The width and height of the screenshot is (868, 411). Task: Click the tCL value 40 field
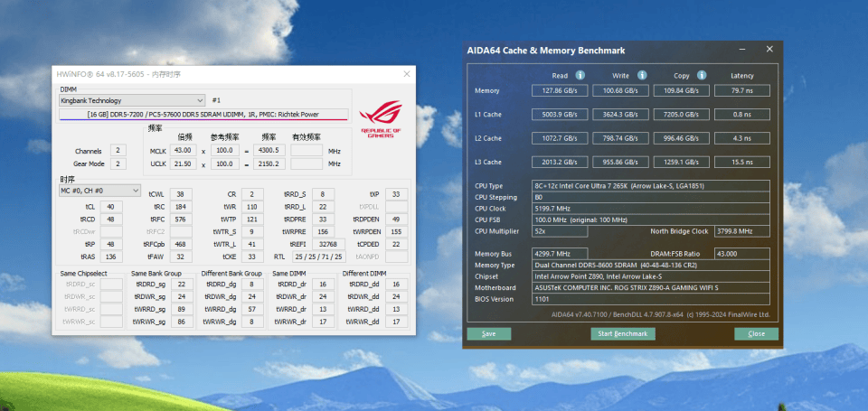(x=111, y=207)
